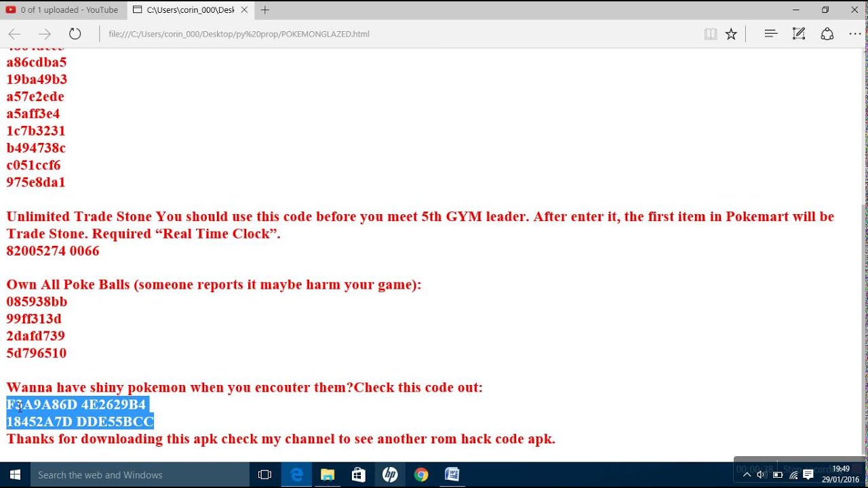Click the vertical page scrollbar thumb
Screen dimensions: 868x488
point(863,329)
